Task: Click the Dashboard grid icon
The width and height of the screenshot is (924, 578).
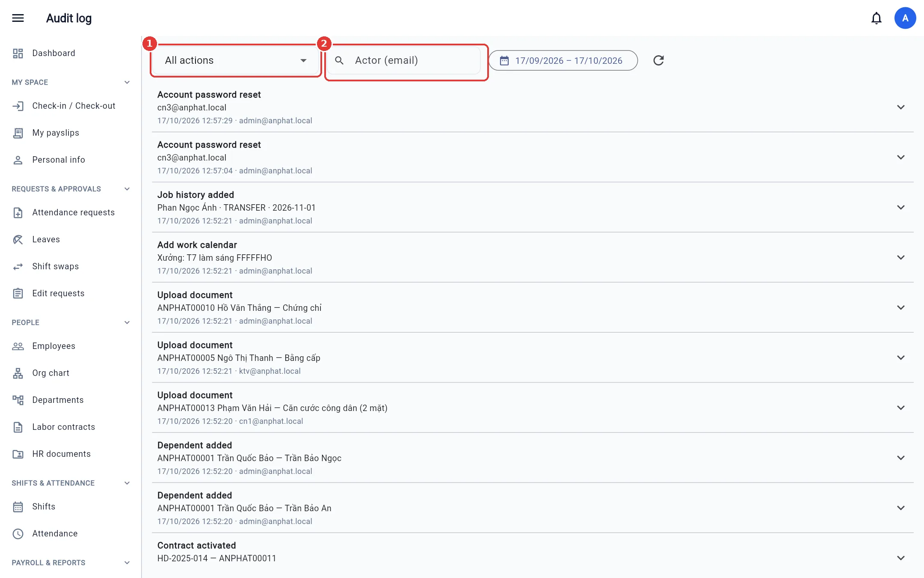Action: coord(18,53)
